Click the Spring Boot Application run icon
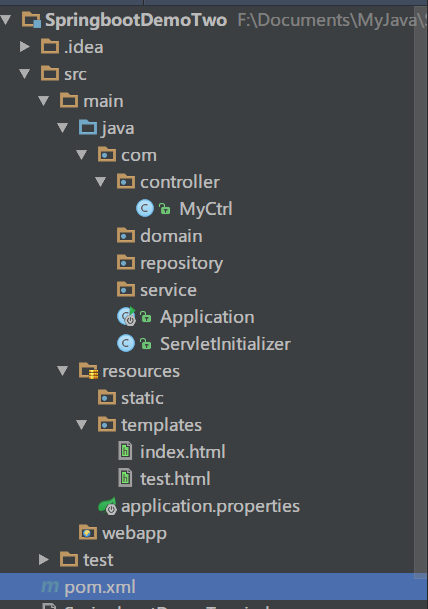 coord(126,317)
